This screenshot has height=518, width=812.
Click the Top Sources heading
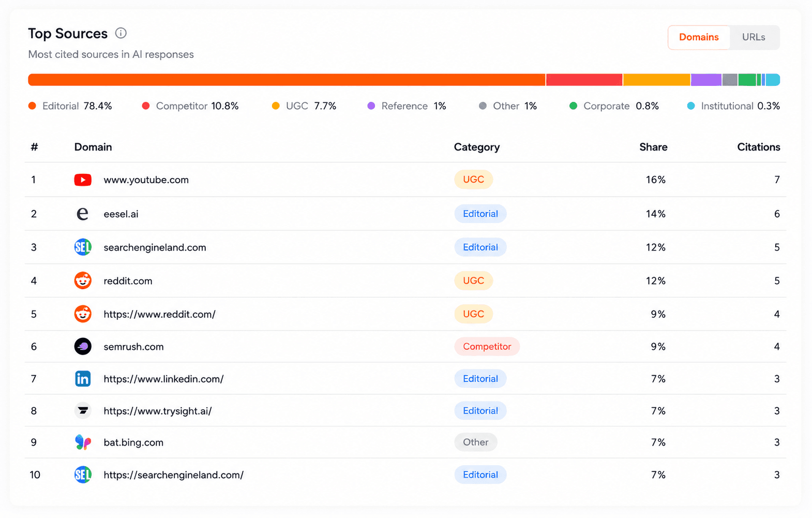[68, 34]
